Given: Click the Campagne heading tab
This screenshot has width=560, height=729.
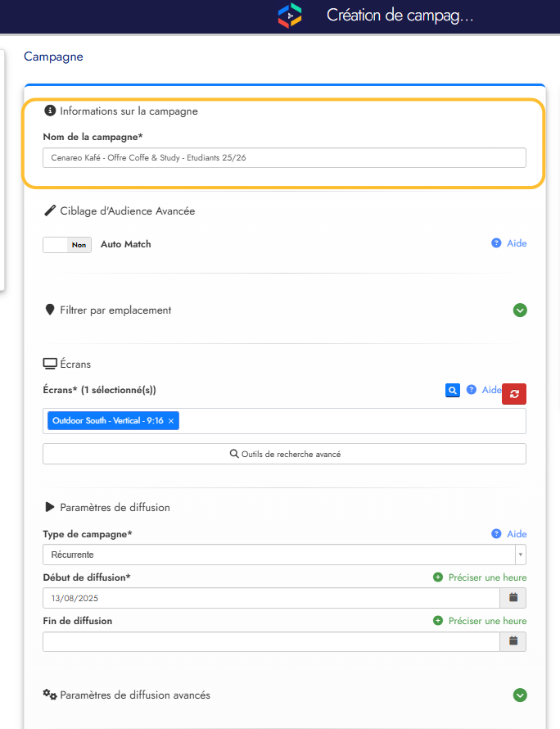Looking at the screenshot, I should pos(53,57).
